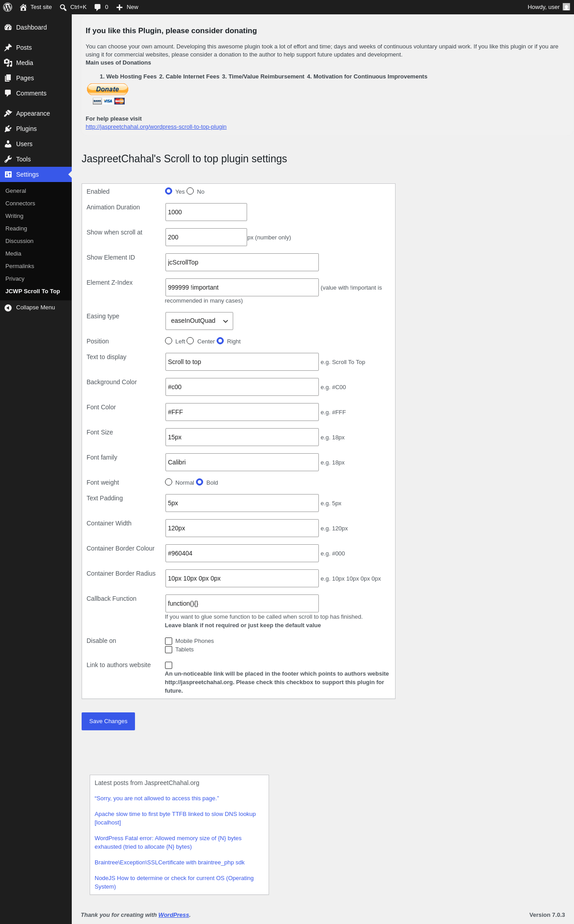Click the Settings sliders icon
The width and height of the screenshot is (574, 924).
(x=8, y=174)
